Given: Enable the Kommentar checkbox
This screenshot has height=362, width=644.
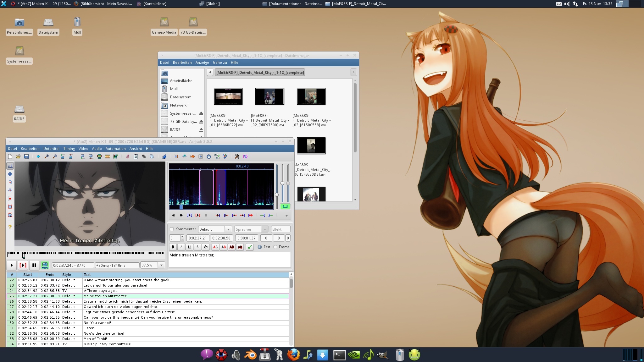Looking at the screenshot, I should point(172,229).
